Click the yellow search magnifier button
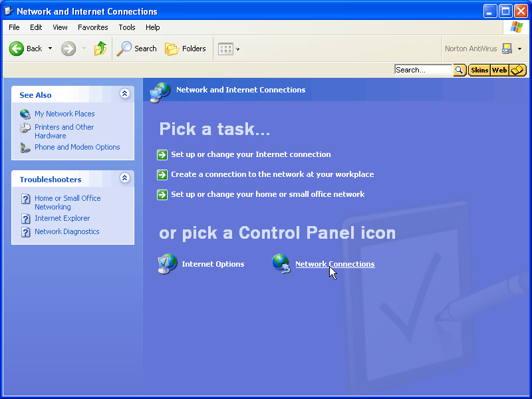 coord(460,70)
